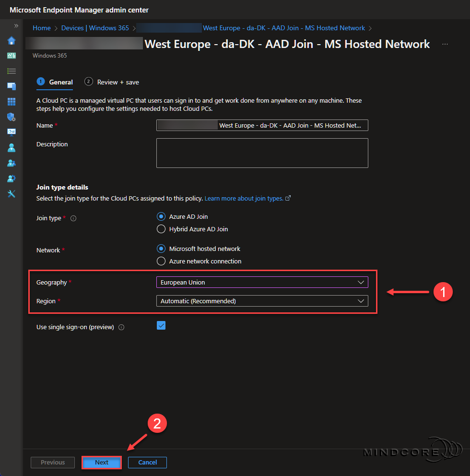Viewport: 470px width, 476px height.
Task: Open Devices from the sidebar
Action: 12,86
